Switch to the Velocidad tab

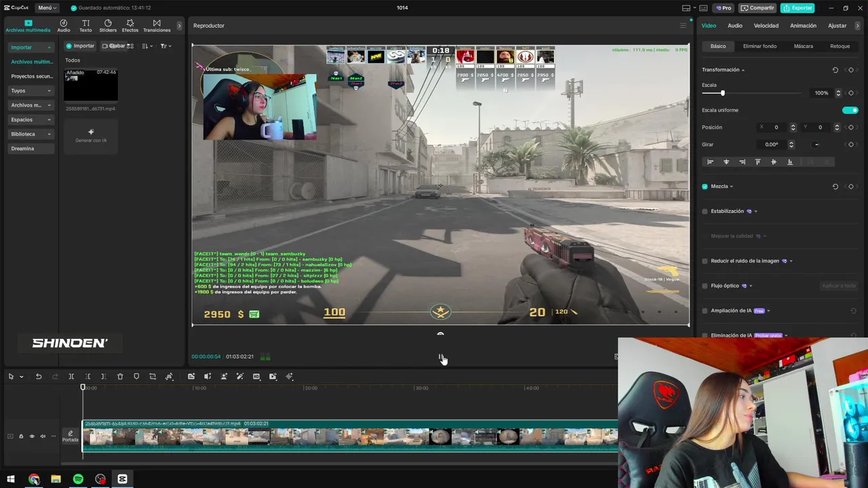(766, 26)
